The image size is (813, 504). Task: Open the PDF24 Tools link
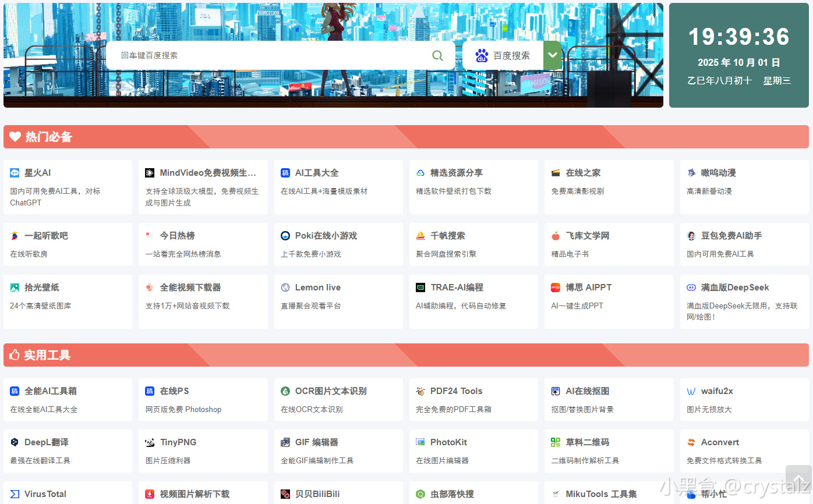click(457, 391)
